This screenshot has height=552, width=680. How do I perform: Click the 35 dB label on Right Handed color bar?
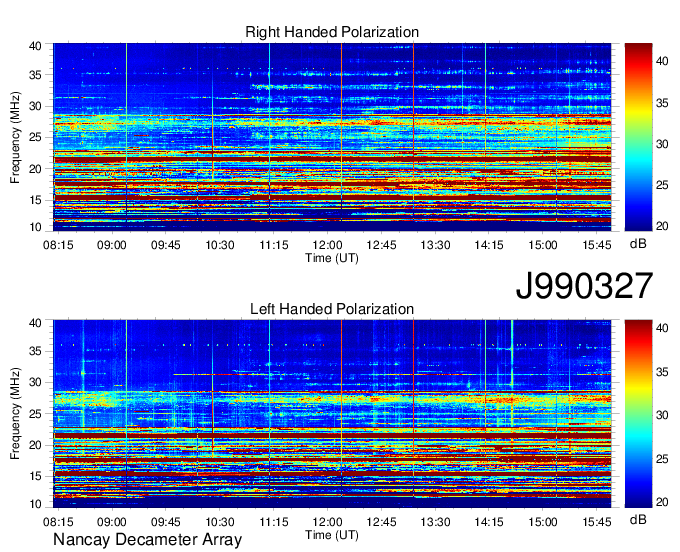point(662,103)
